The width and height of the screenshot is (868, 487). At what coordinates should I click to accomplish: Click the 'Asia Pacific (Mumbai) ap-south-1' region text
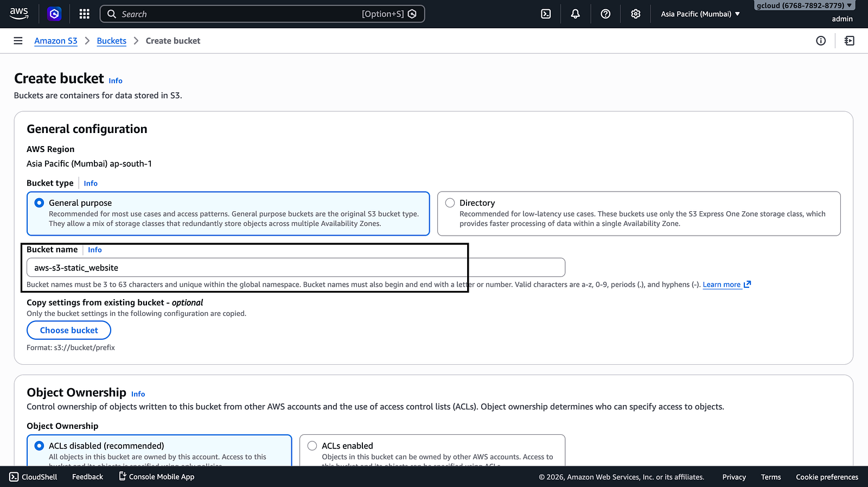(x=90, y=163)
